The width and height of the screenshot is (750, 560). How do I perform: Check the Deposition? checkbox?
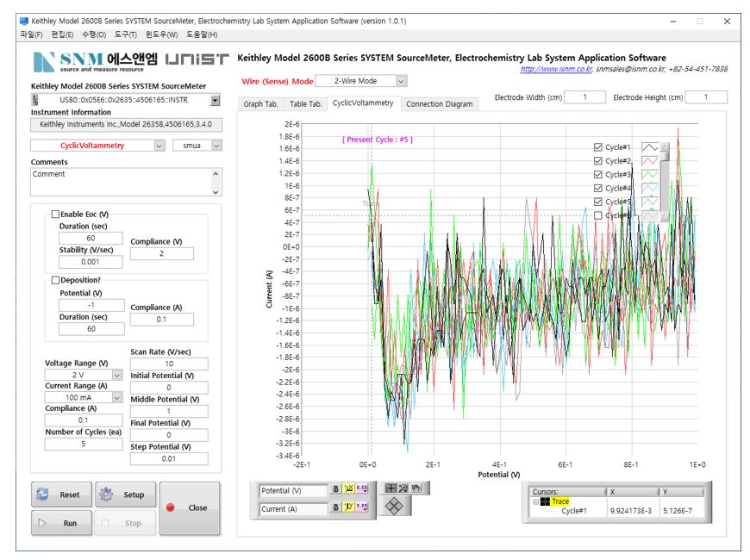point(56,280)
